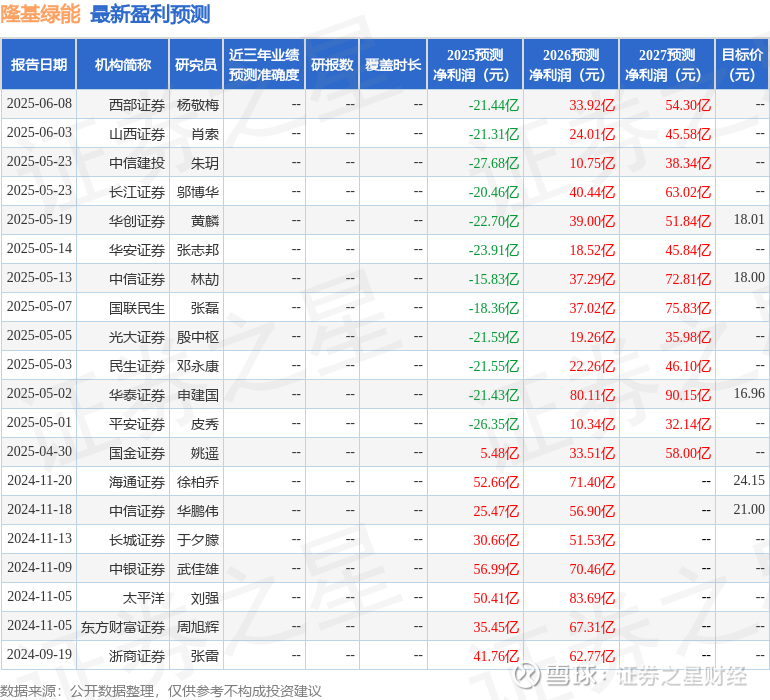Viewport: 770px width, 700px height.
Task: Select the 研报数 column header
Action: click(x=332, y=64)
